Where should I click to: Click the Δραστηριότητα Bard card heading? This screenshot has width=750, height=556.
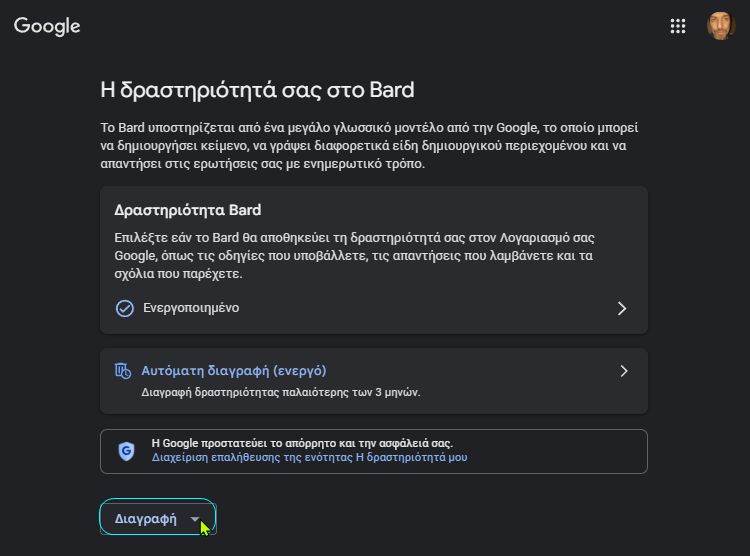click(188, 210)
